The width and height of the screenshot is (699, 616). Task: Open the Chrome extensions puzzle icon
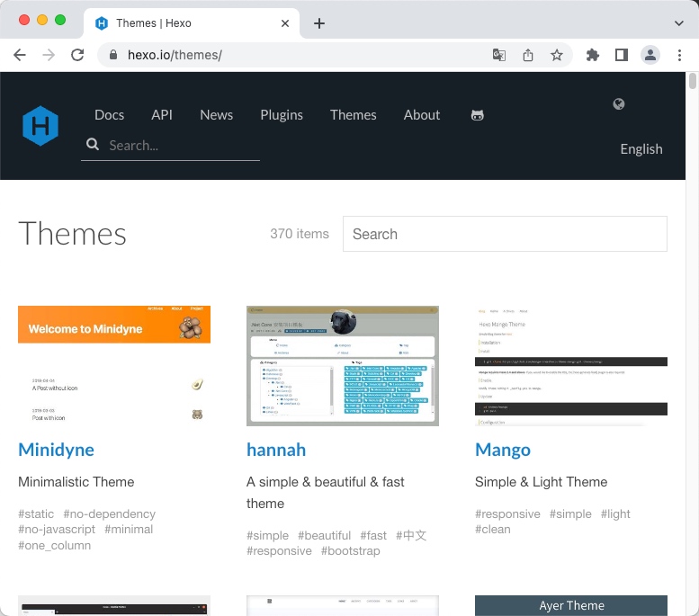(x=592, y=55)
